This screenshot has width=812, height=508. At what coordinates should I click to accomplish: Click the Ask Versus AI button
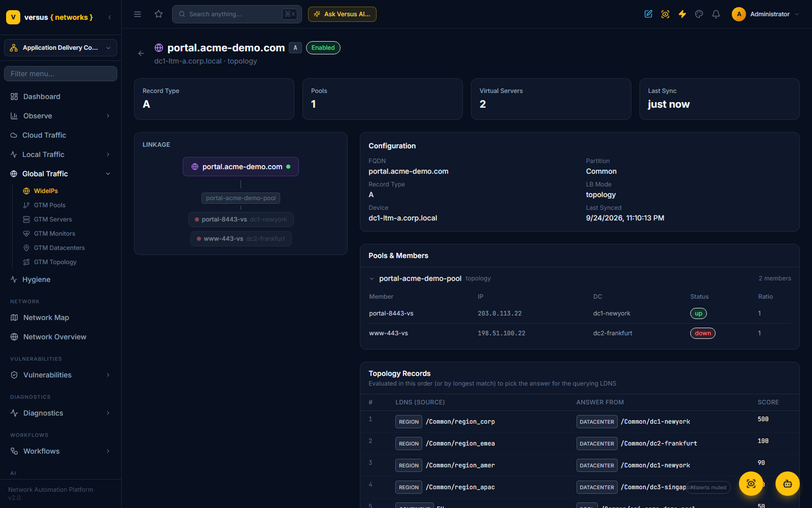(x=342, y=14)
